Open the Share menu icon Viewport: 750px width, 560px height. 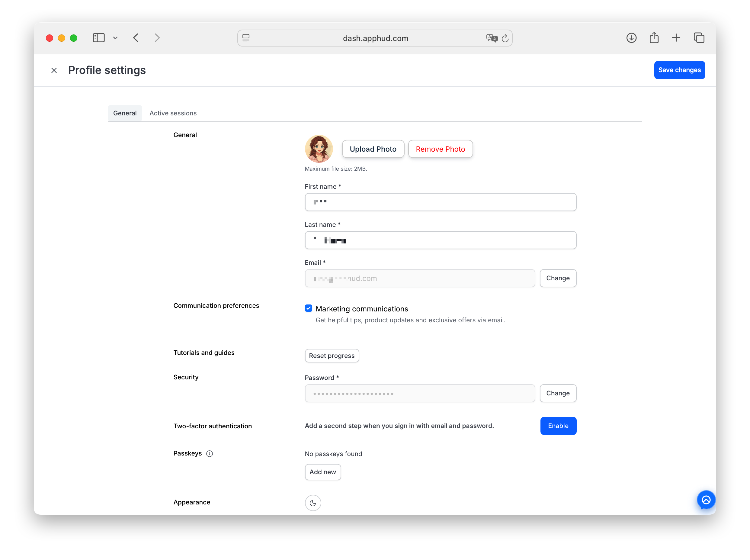[x=654, y=37]
